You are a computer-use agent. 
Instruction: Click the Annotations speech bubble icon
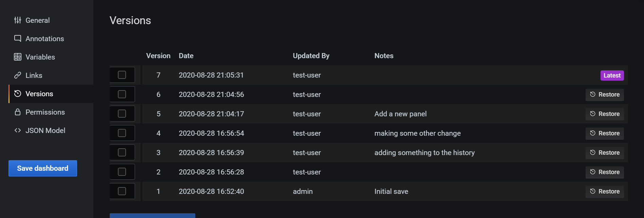point(18,38)
